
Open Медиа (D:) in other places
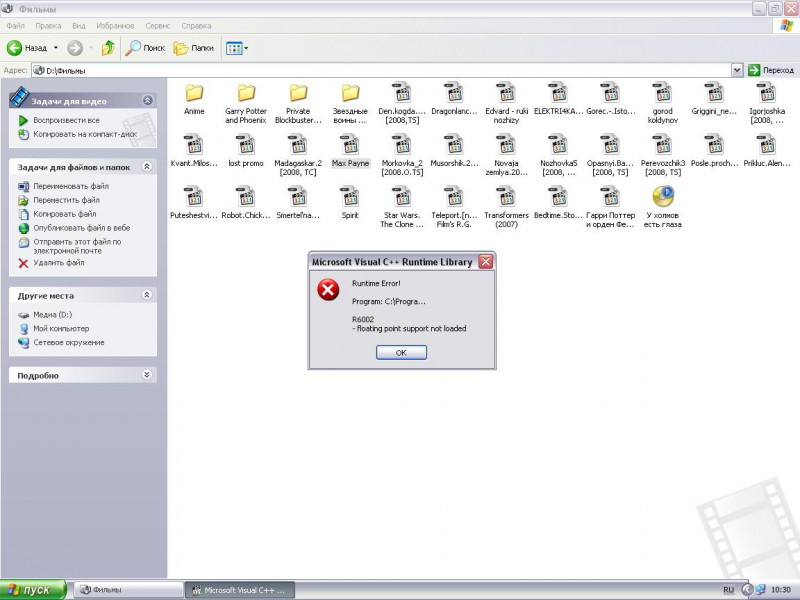(53, 315)
